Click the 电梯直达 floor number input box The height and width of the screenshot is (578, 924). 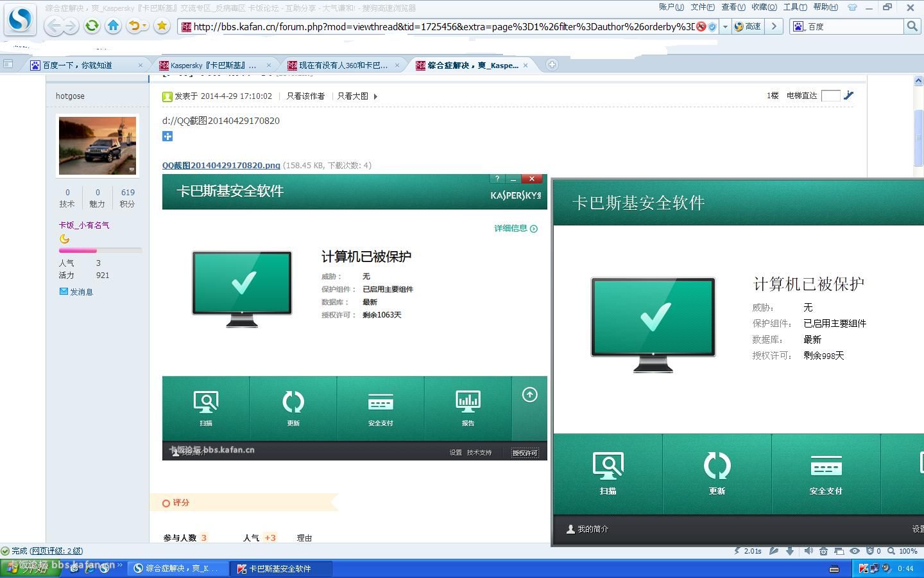click(x=830, y=96)
